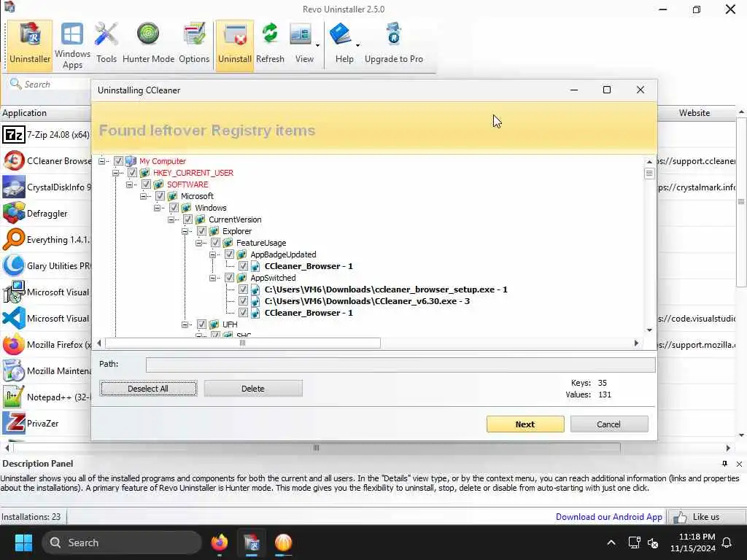Select the Mozilla Firefox application icon

click(x=13, y=344)
